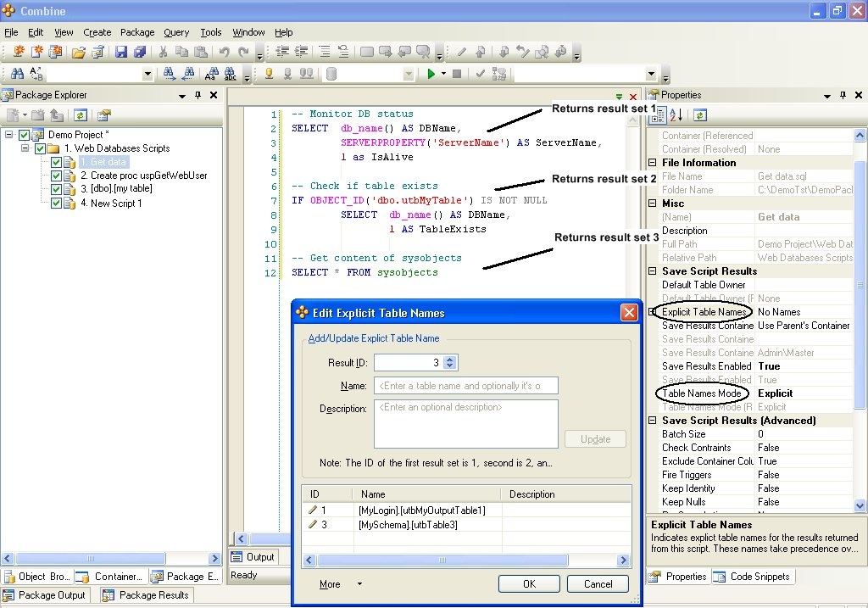Image resolution: width=868 pixels, height=608 pixels.
Task: Open the Query menu
Action: tap(176, 32)
